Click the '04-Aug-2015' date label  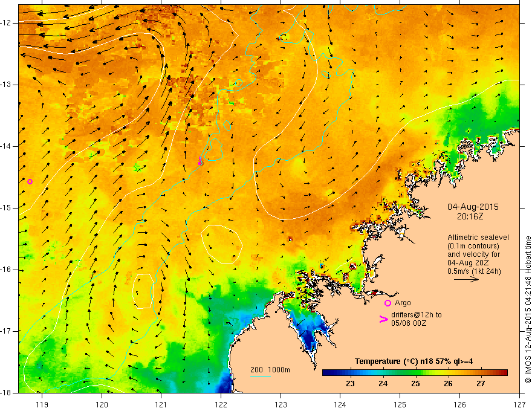pos(473,207)
